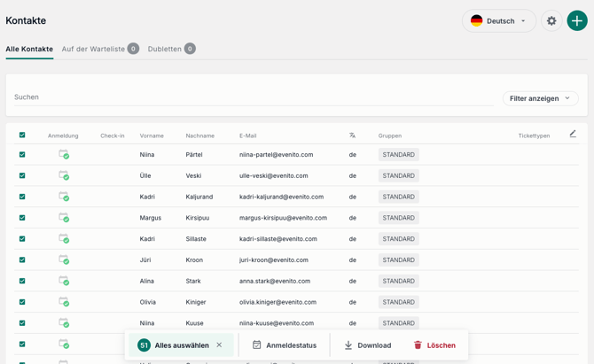The height and width of the screenshot is (364, 594).
Task: Click Alles auswählen to select all 51
Action: 181,345
